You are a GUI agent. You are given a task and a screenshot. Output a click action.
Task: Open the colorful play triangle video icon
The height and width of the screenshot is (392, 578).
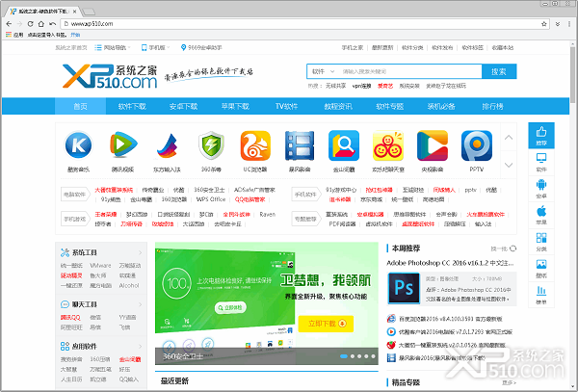pyautogui.click(x=432, y=145)
